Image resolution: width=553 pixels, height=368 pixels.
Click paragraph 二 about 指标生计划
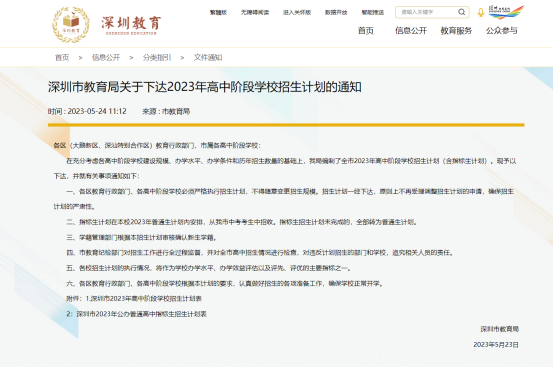coord(242,222)
